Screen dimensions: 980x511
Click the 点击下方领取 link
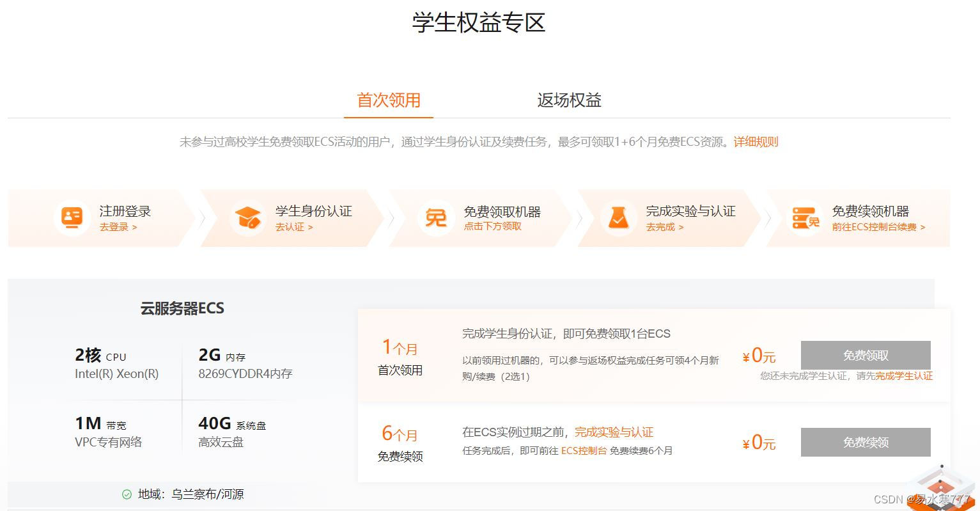click(492, 226)
